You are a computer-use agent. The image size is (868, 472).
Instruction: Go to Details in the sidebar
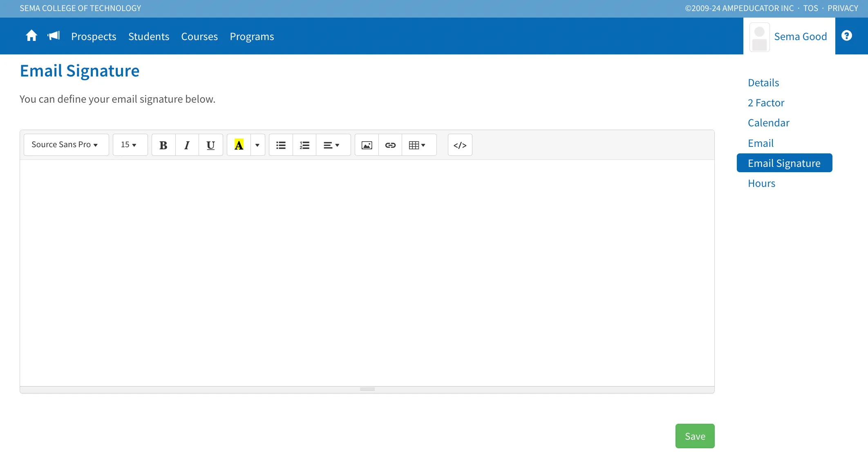tap(763, 83)
